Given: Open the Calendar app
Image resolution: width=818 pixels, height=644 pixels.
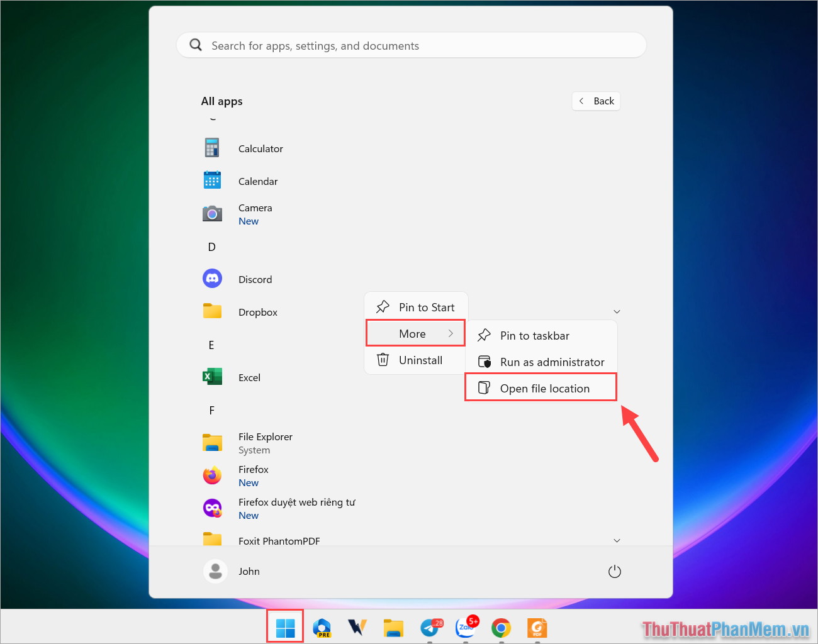Looking at the screenshot, I should (258, 181).
